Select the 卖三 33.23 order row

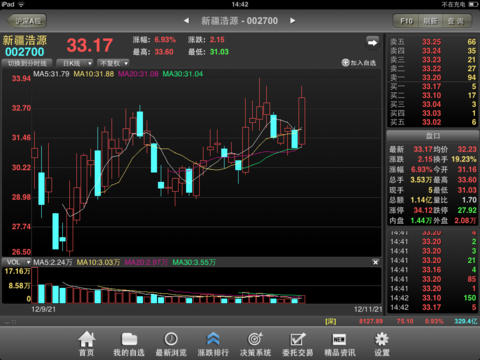[433, 60]
